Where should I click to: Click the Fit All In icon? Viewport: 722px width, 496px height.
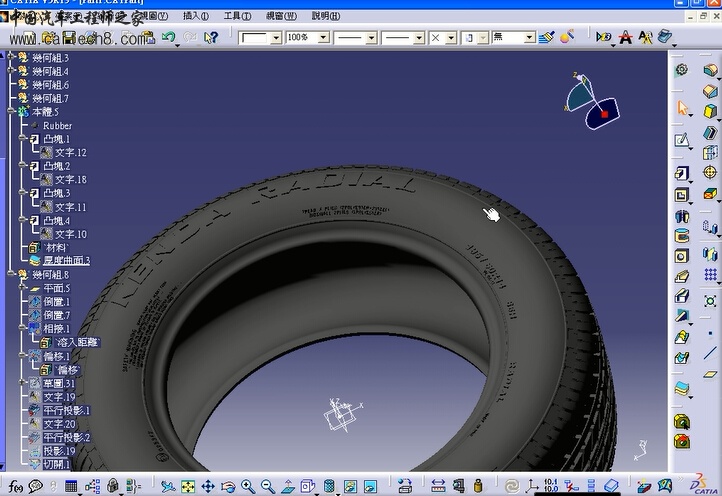coord(188,486)
